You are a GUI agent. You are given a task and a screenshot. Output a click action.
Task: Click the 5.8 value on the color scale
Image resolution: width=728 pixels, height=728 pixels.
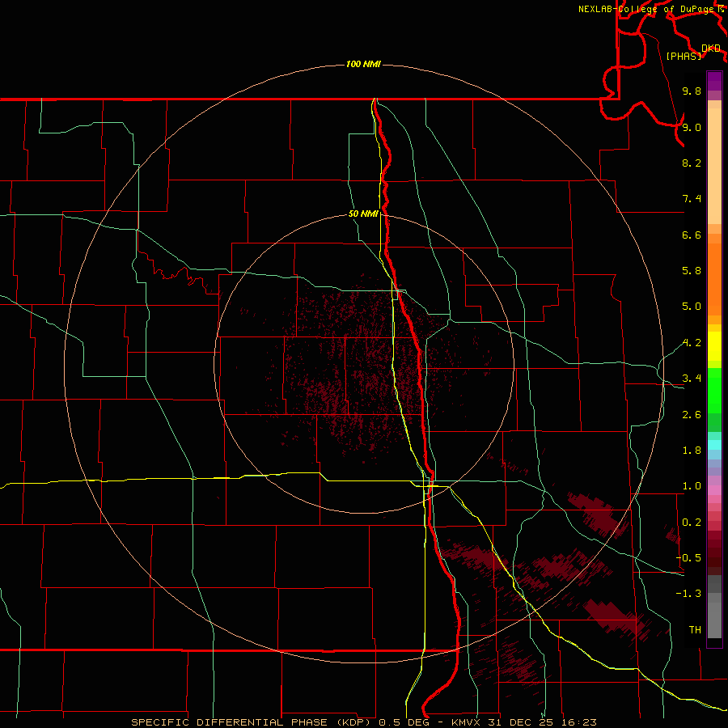pyautogui.click(x=692, y=271)
